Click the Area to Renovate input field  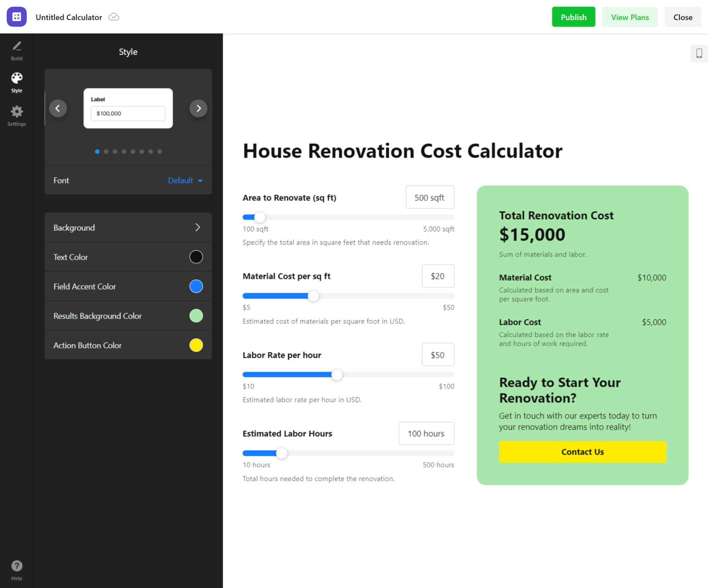click(429, 197)
